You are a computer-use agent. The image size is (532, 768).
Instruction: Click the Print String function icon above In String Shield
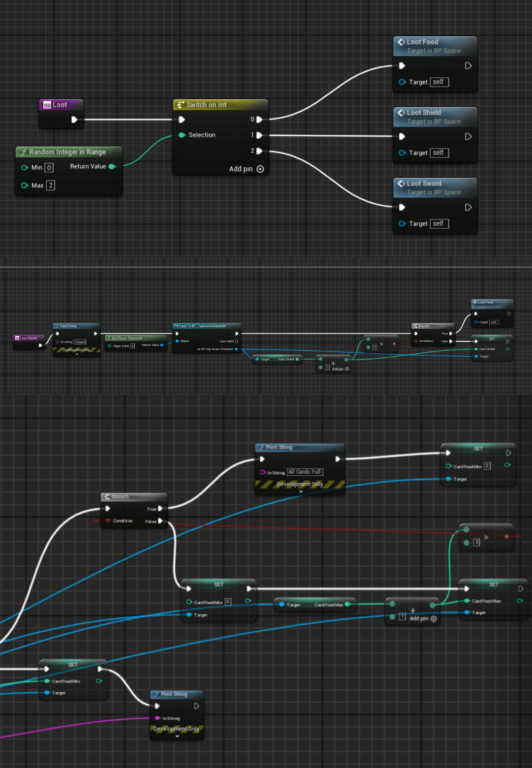coord(58,326)
